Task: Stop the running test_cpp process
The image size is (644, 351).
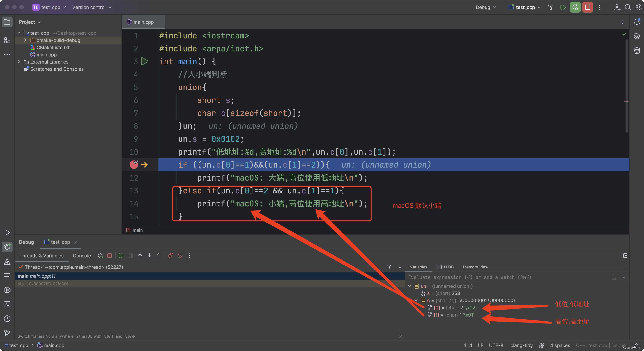Action: (588, 7)
